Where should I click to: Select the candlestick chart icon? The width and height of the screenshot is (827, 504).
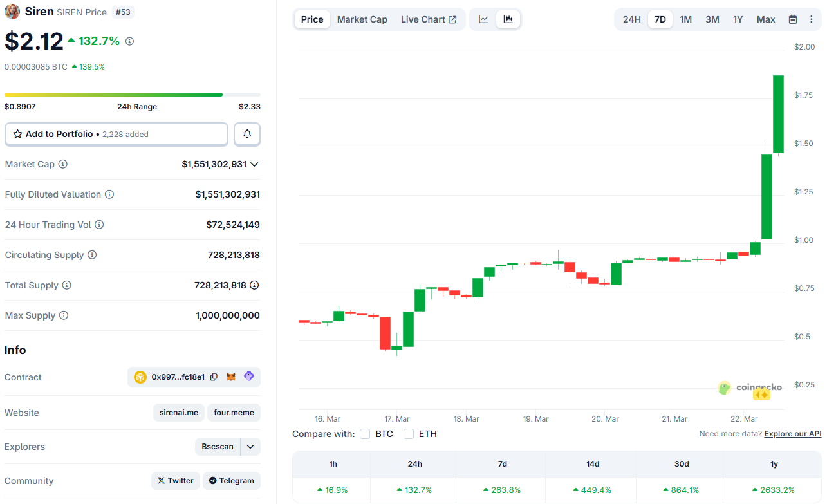tap(508, 19)
